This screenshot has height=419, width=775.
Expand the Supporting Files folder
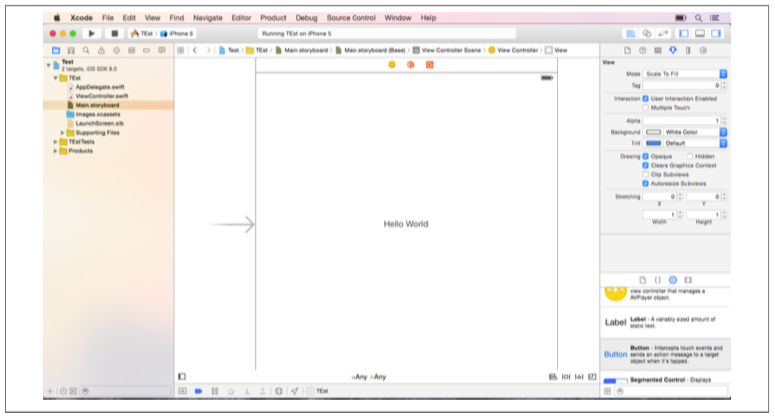[62, 132]
